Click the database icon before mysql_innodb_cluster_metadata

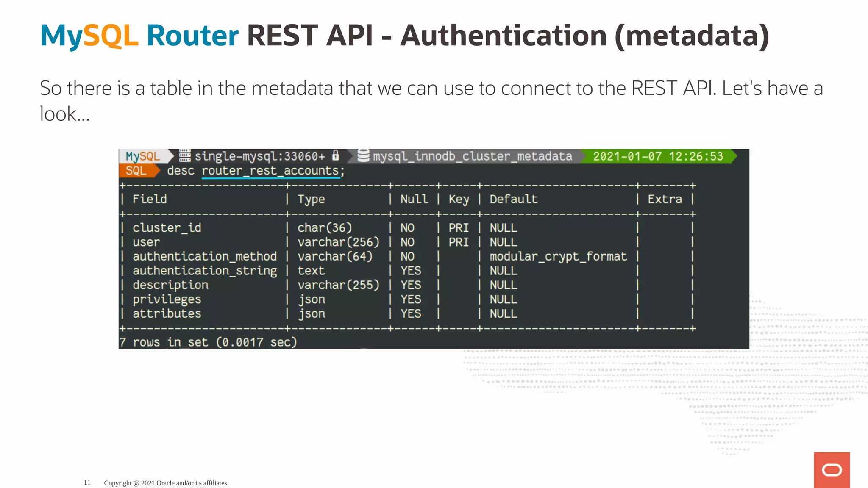363,155
